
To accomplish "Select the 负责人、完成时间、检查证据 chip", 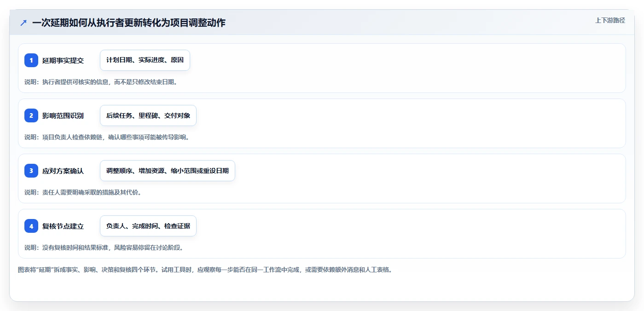I will (148, 226).
